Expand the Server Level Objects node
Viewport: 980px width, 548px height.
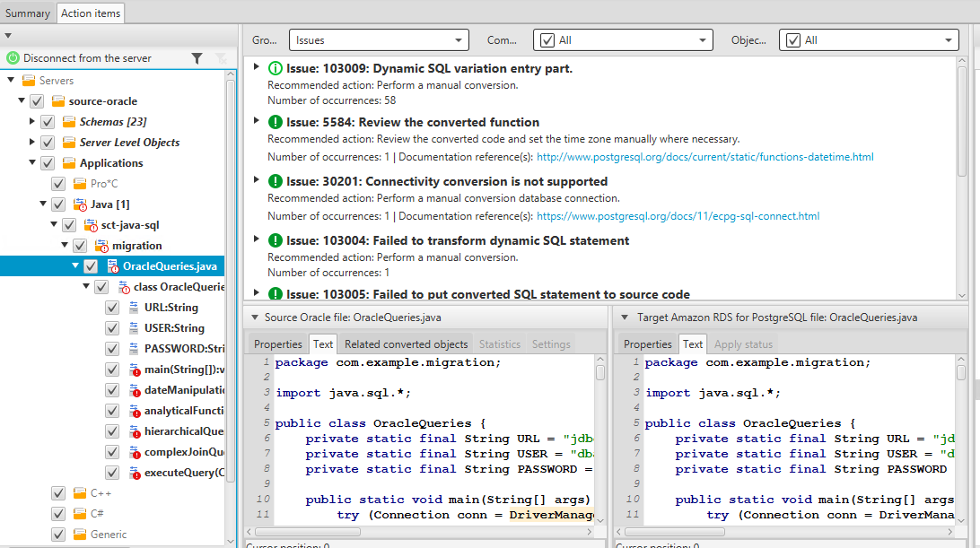tap(32, 143)
